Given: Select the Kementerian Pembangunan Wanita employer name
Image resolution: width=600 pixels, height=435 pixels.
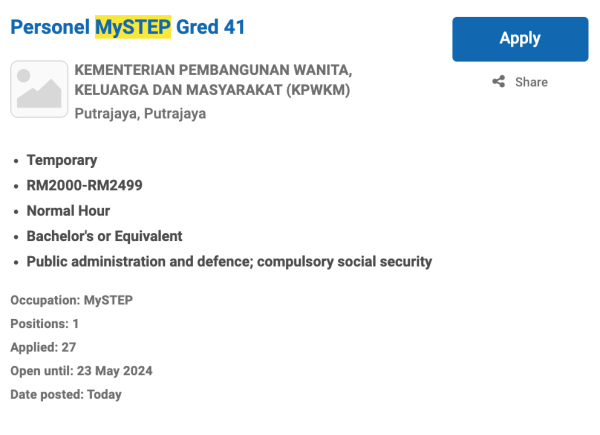Looking at the screenshot, I should [x=214, y=71].
